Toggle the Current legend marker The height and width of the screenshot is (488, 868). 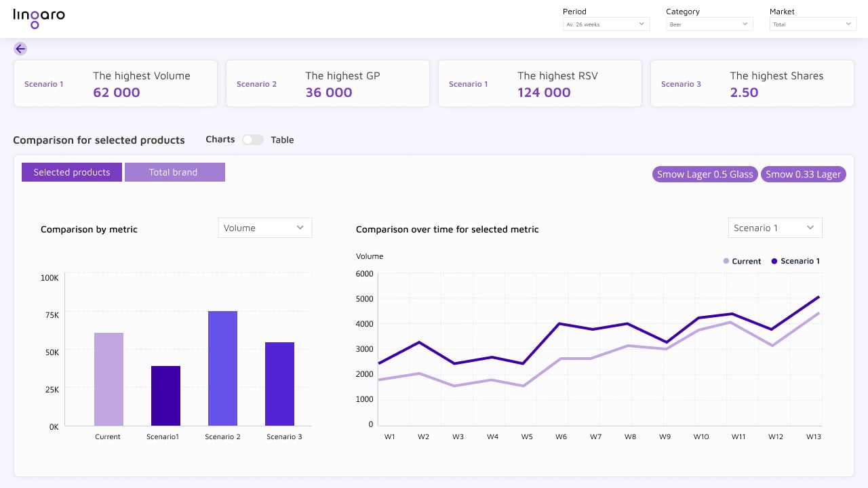pyautogui.click(x=726, y=261)
